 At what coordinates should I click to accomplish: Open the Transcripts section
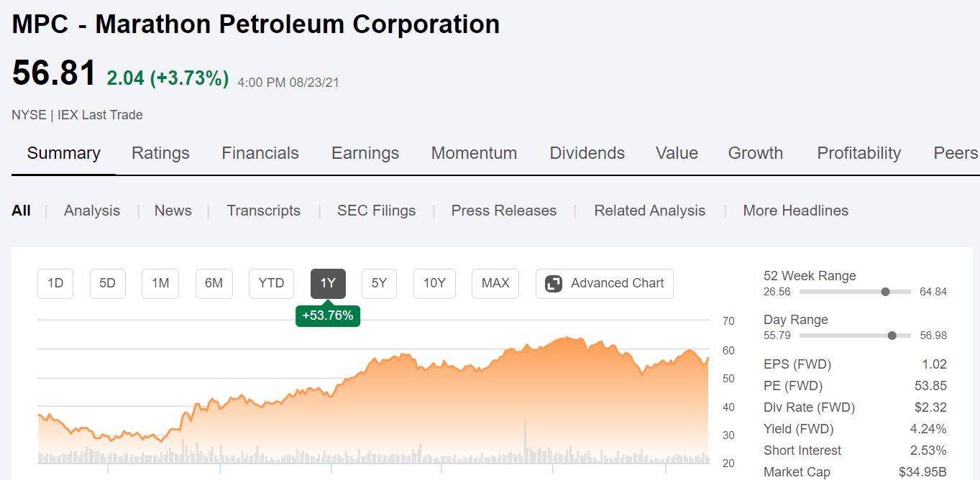coord(263,210)
